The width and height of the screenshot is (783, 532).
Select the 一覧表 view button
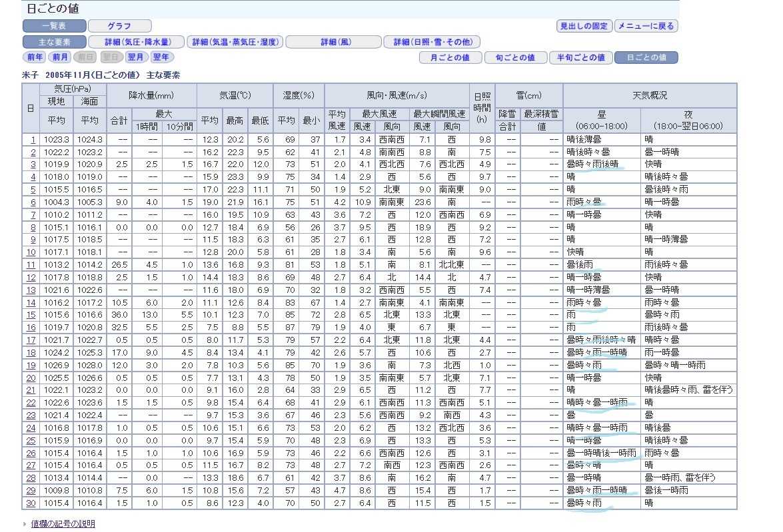pos(55,26)
